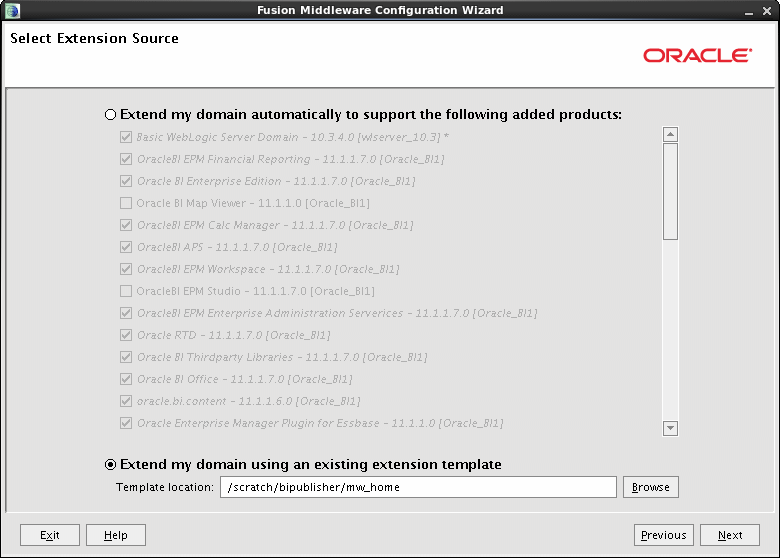Click in the Template location field
780x558 pixels.
(x=418, y=487)
